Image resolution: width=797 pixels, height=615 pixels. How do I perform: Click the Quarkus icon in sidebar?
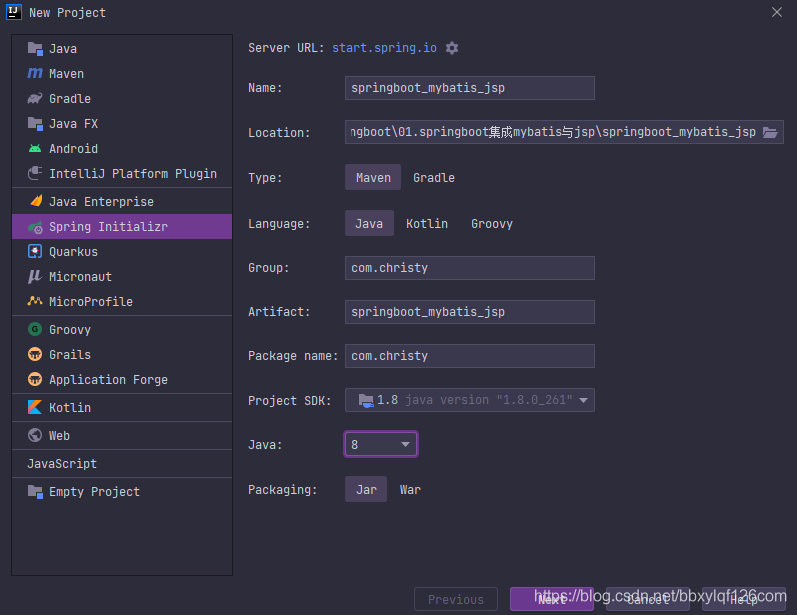pyautogui.click(x=35, y=252)
